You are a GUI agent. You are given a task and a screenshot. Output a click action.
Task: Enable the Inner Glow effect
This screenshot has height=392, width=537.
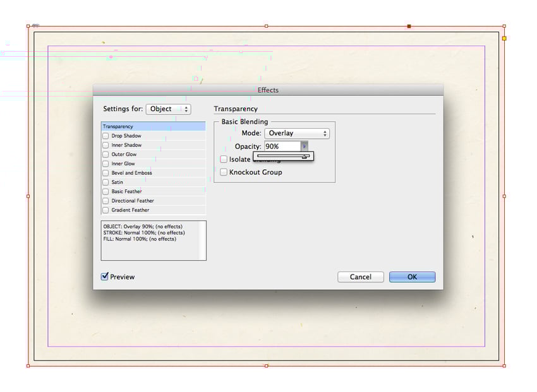pyautogui.click(x=105, y=163)
